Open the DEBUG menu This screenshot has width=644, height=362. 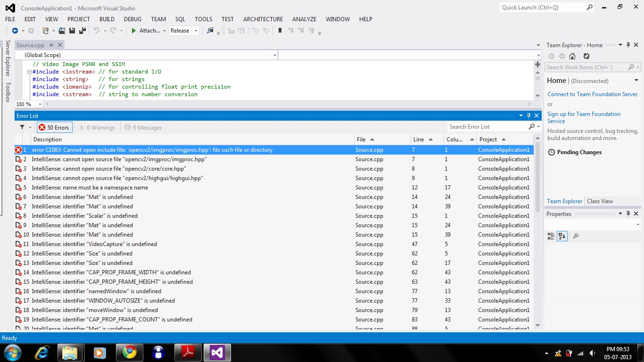tap(132, 19)
